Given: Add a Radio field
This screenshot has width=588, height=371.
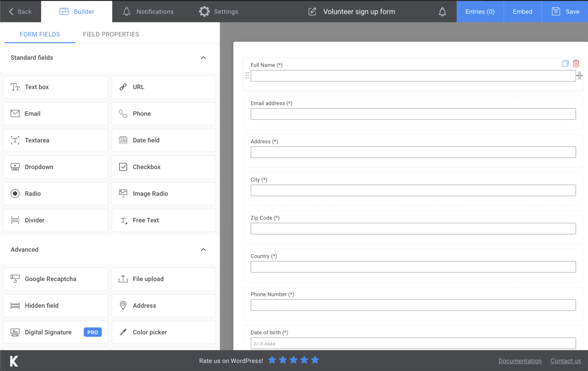Looking at the screenshot, I should (56, 194).
